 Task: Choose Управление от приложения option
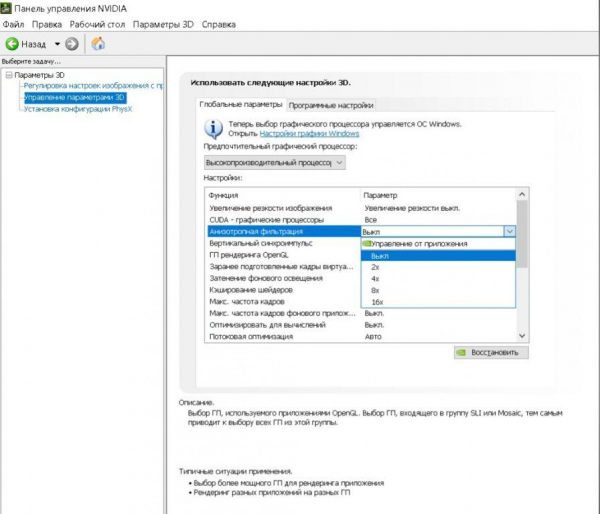click(438, 244)
